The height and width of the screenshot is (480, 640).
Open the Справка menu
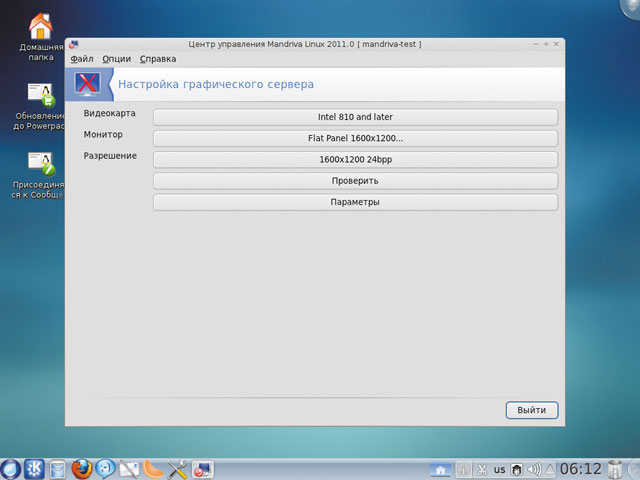[158, 59]
